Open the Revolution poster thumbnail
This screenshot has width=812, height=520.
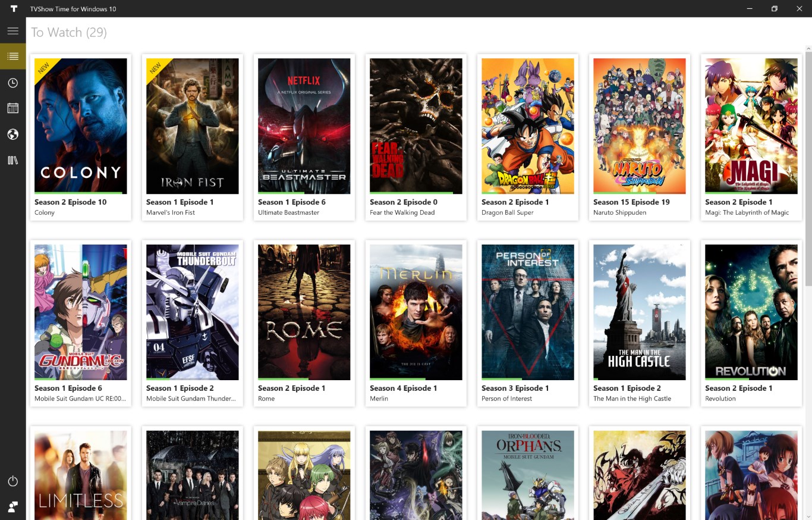pyautogui.click(x=751, y=312)
